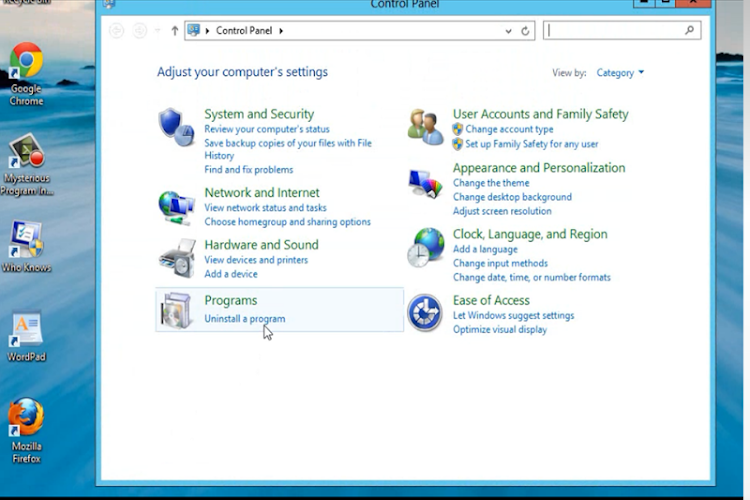Click Change the theme
This screenshot has width=750, height=500.
point(491,183)
